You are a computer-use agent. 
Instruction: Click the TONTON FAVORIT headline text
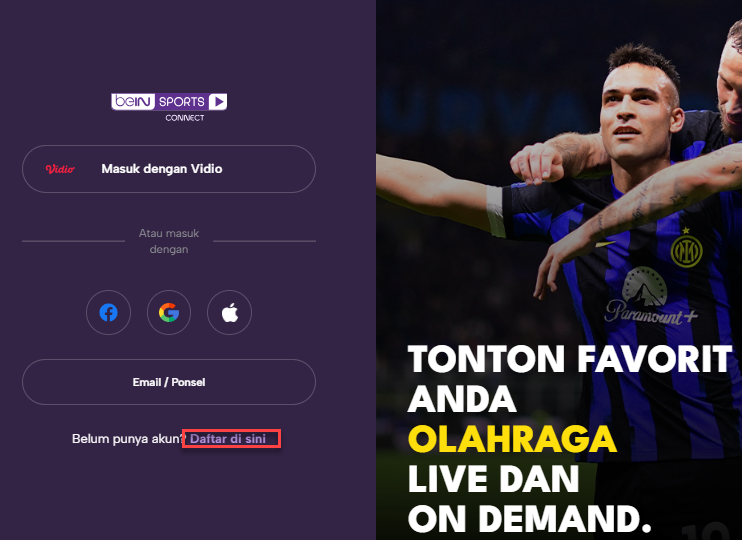pos(570,359)
